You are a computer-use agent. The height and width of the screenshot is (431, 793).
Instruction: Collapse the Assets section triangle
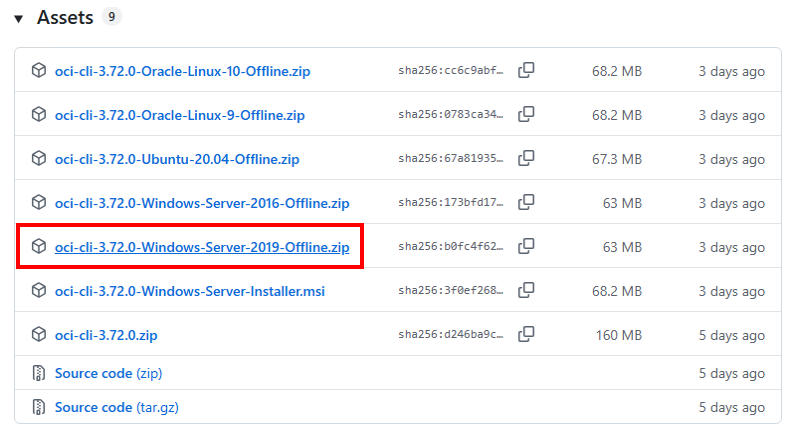click(19, 19)
